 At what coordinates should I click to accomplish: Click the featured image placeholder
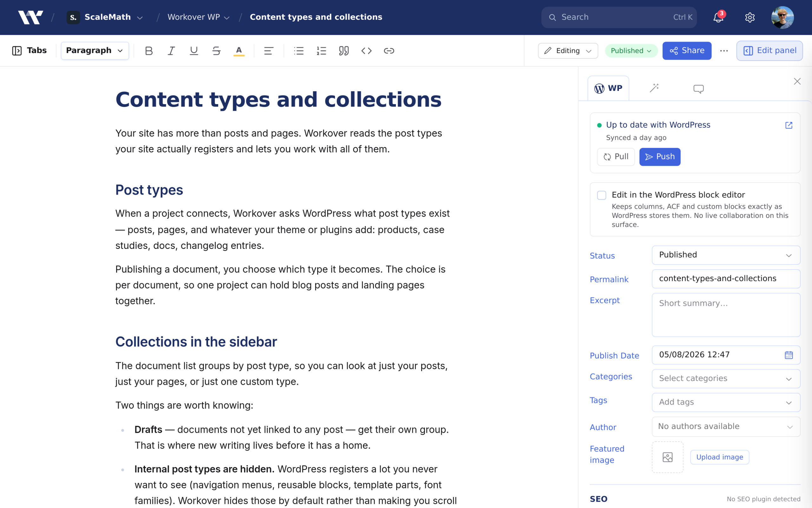[x=667, y=457]
